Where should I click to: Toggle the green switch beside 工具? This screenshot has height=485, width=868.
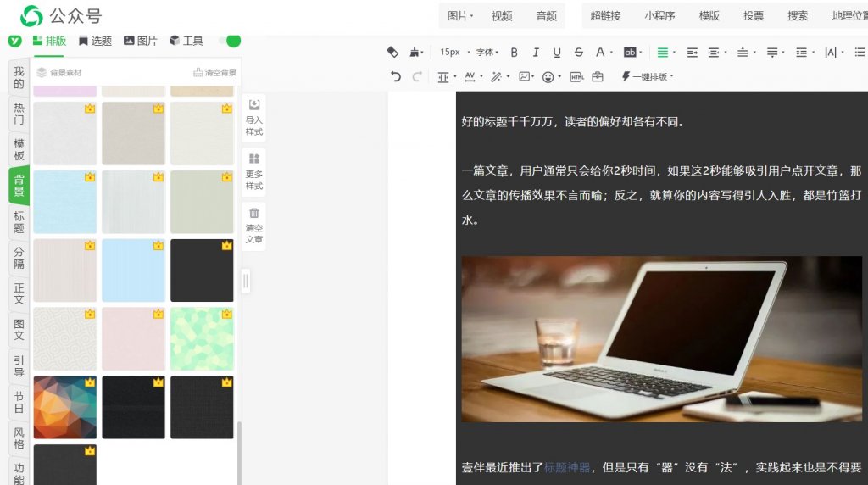pyautogui.click(x=231, y=41)
